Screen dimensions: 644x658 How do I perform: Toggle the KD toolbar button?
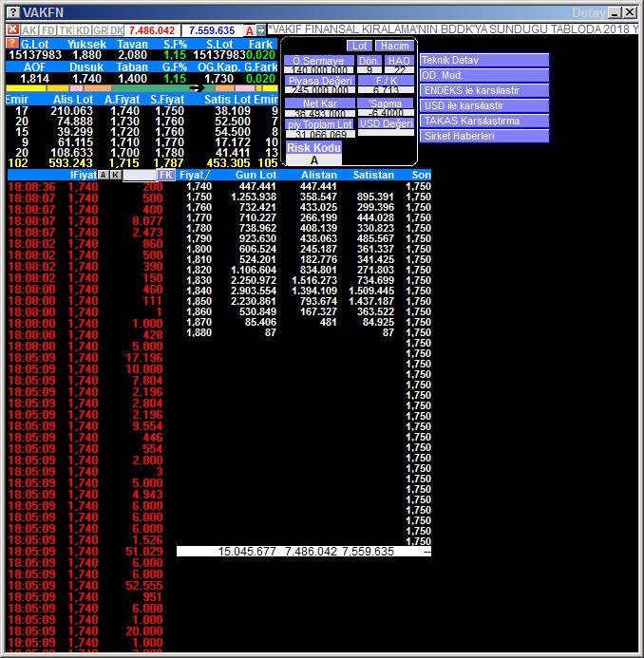click(x=83, y=30)
